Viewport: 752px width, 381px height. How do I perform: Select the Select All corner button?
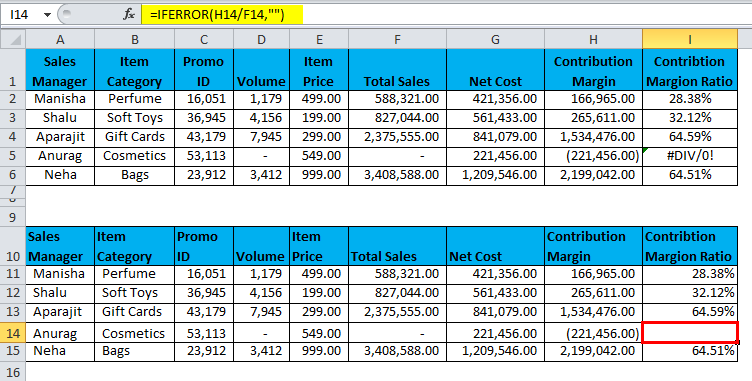pyautogui.click(x=12, y=39)
